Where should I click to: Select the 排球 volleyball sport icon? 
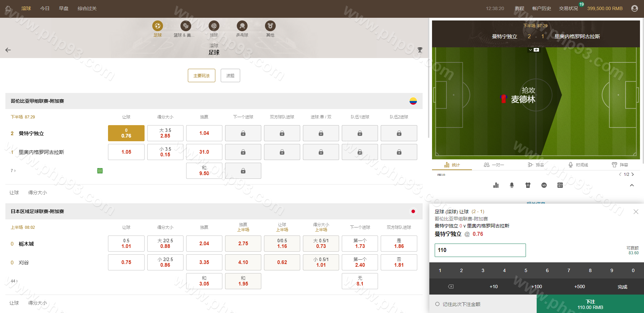(214, 26)
